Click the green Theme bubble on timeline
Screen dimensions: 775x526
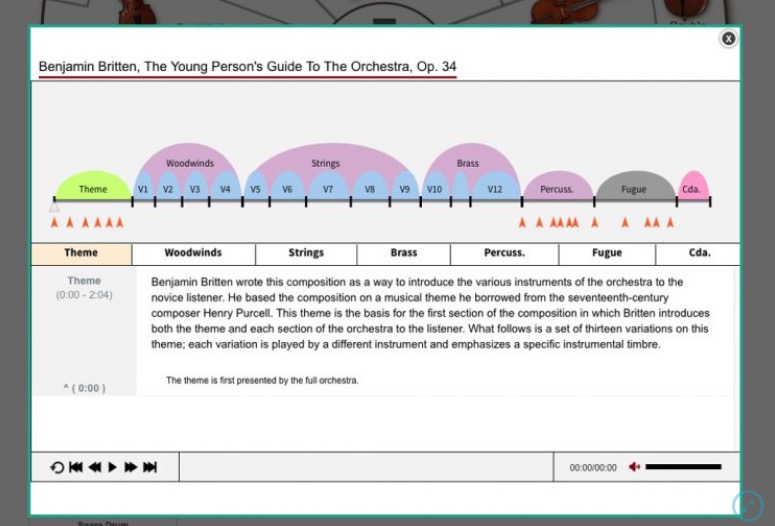(x=93, y=188)
